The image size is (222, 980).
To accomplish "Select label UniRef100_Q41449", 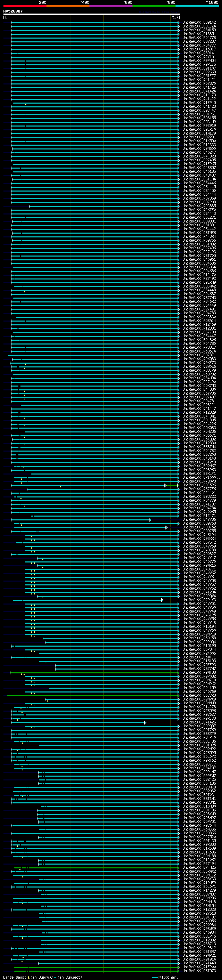I will click(199, 963).
